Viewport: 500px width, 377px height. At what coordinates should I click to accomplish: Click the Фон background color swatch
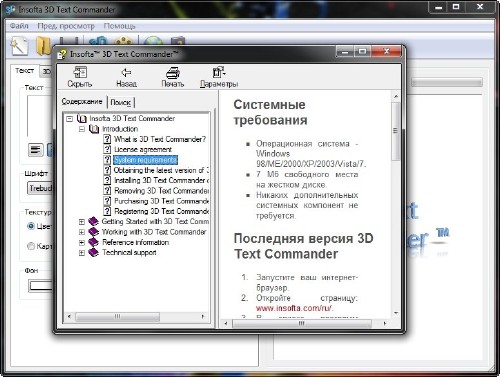pos(41,286)
